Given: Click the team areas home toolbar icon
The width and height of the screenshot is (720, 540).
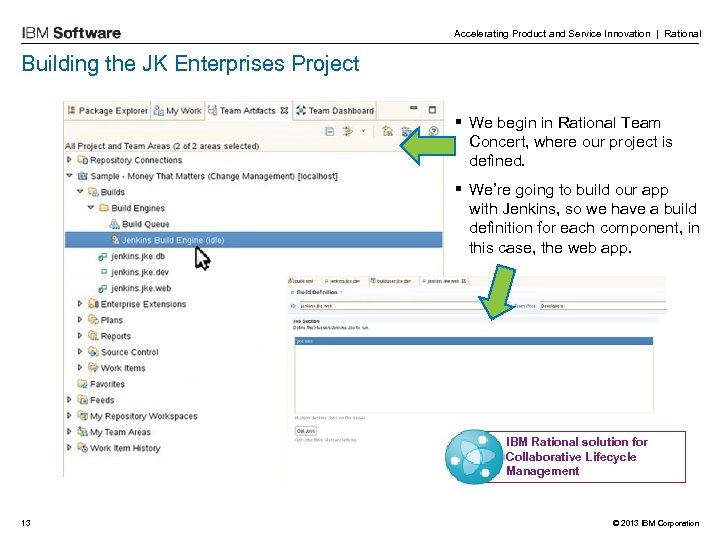Looking at the screenshot, I should coord(388,131).
